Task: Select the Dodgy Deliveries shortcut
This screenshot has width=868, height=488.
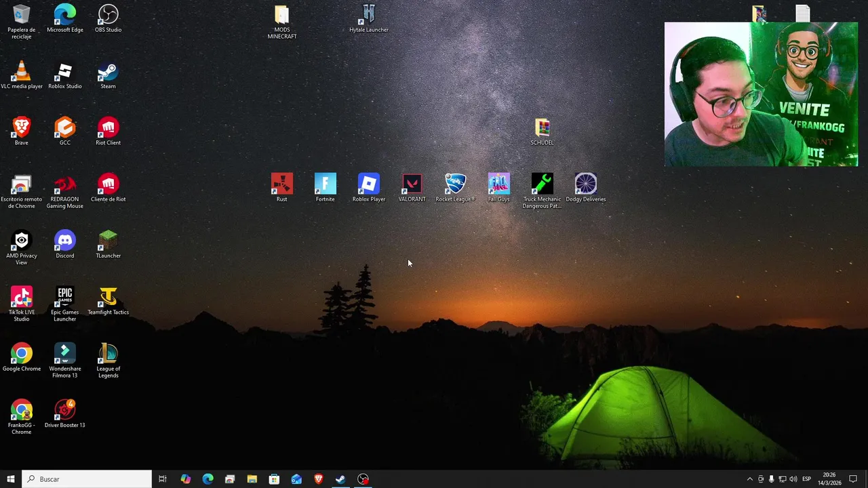Action: [x=586, y=188]
